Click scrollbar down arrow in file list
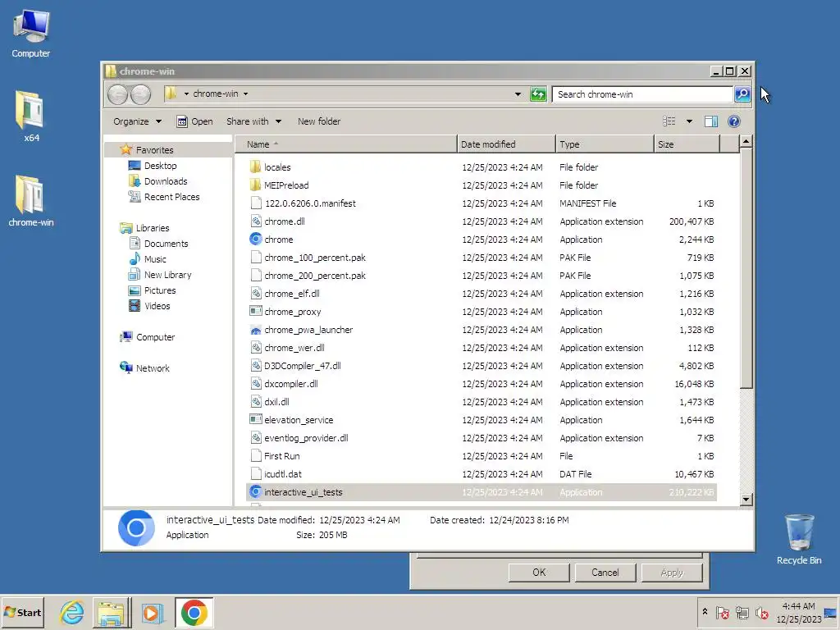The image size is (840, 630). click(x=746, y=500)
